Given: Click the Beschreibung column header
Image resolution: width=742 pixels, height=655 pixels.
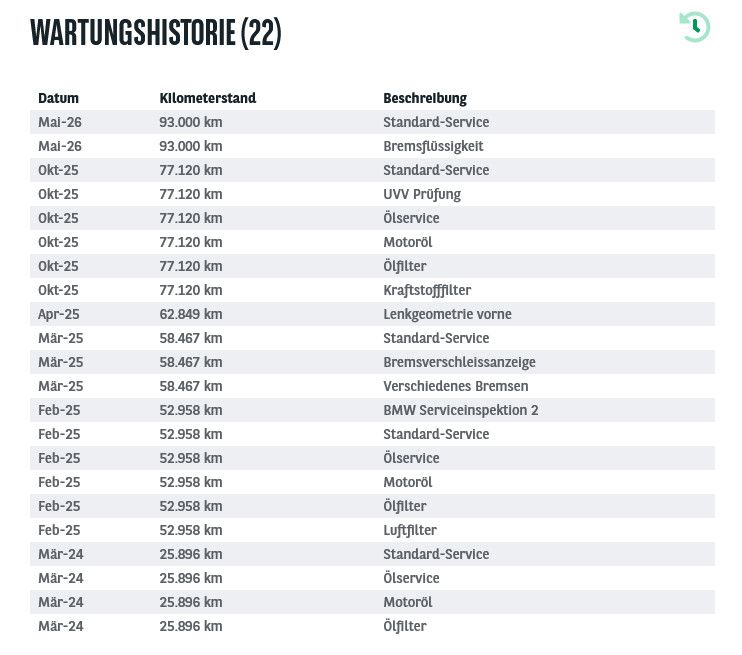Looking at the screenshot, I should coord(424,98).
